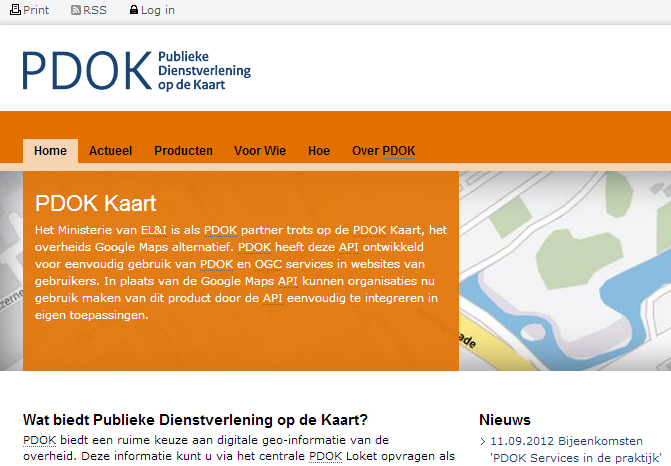Viewport: 671px width, 466px height.
Task: Click the PDOK logo
Action: coord(137,70)
